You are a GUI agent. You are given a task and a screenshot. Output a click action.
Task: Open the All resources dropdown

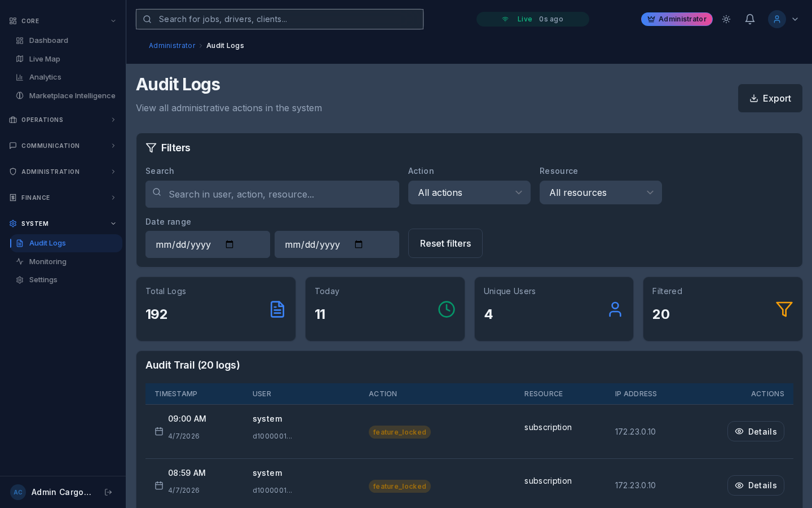600,192
